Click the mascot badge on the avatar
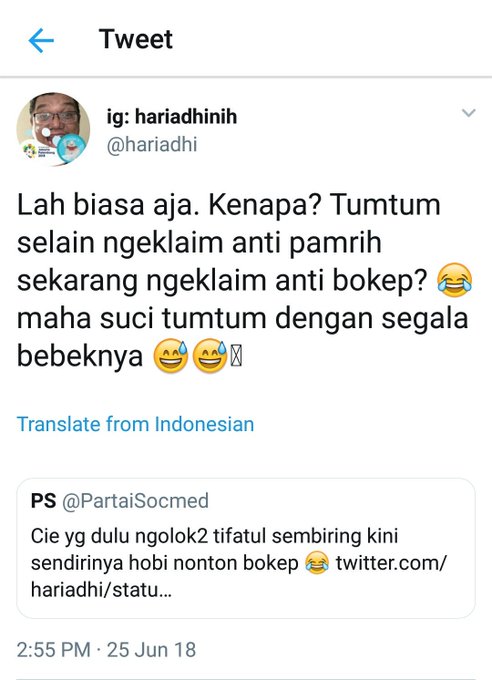 (71, 149)
